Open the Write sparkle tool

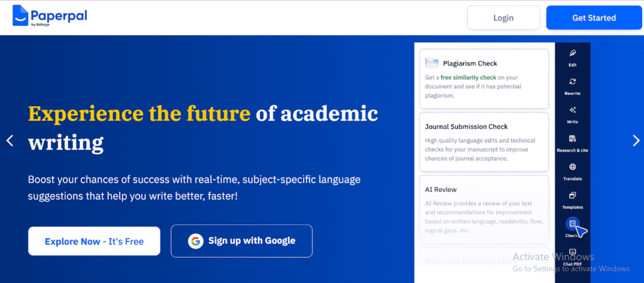[x=572, y=110]
